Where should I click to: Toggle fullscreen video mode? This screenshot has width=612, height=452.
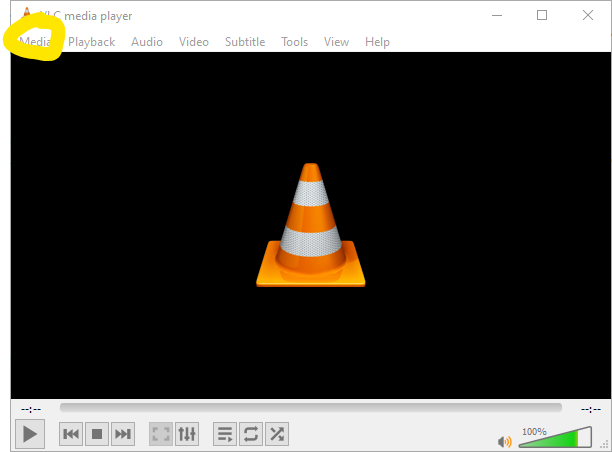(161, 434)
